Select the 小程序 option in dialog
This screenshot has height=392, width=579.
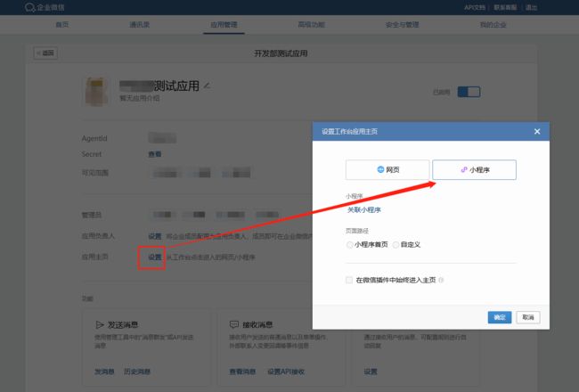474,169
